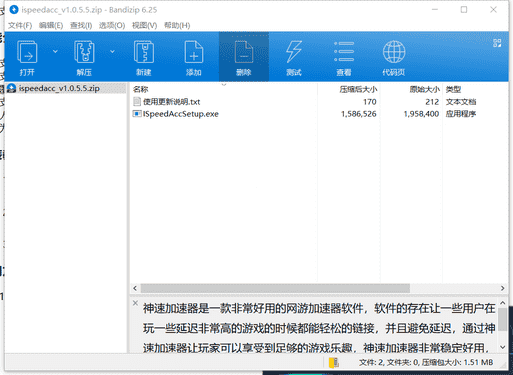Open the 文件(F) menu
513x375 pixels.
[20, 25]
